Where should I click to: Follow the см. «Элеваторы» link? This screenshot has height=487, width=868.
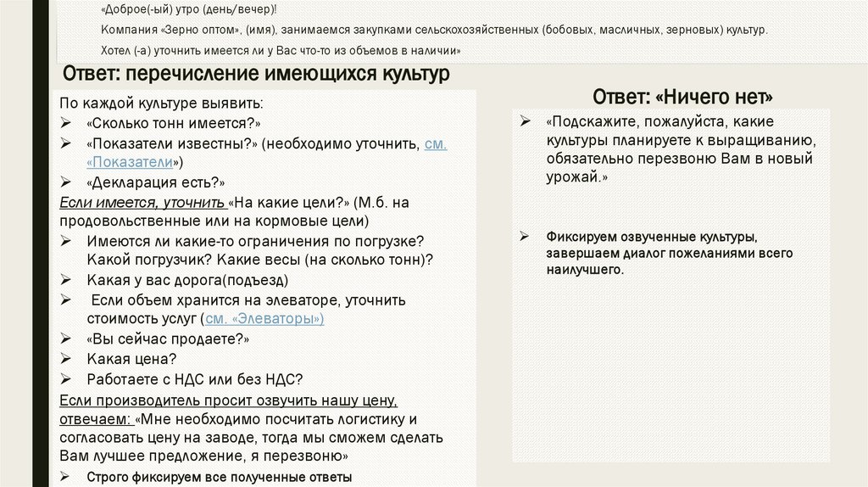click(264, 318)
